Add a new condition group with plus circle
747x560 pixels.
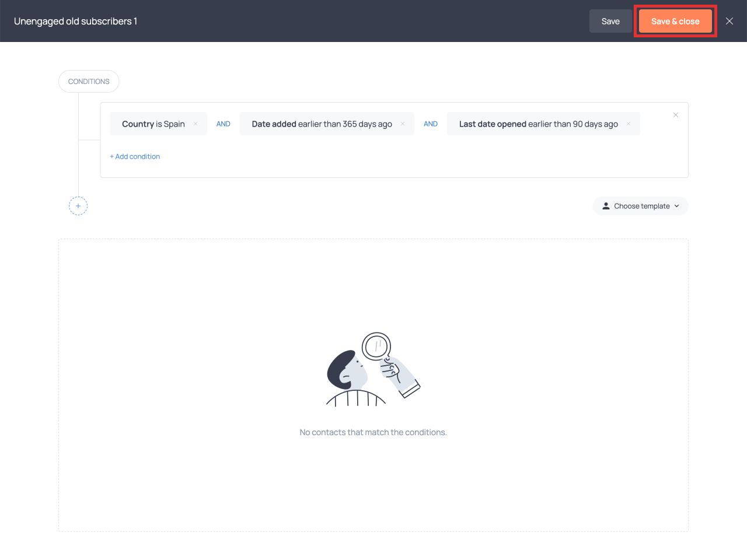78,206
